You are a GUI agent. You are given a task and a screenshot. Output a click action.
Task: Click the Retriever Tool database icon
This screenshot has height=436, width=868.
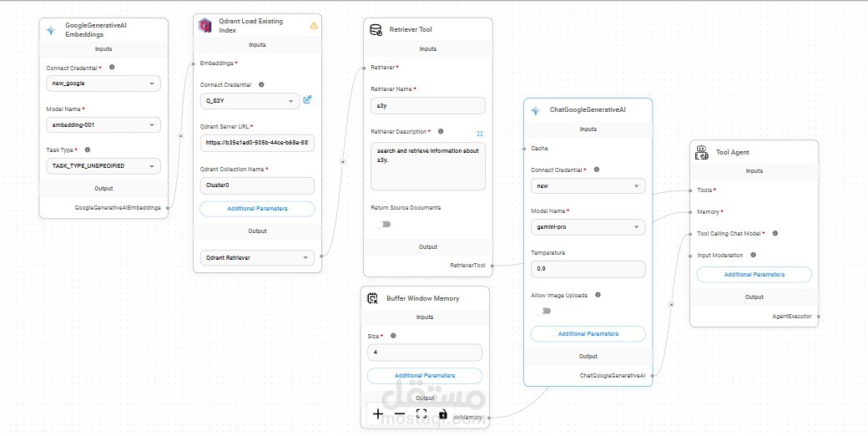pos(376,30)
